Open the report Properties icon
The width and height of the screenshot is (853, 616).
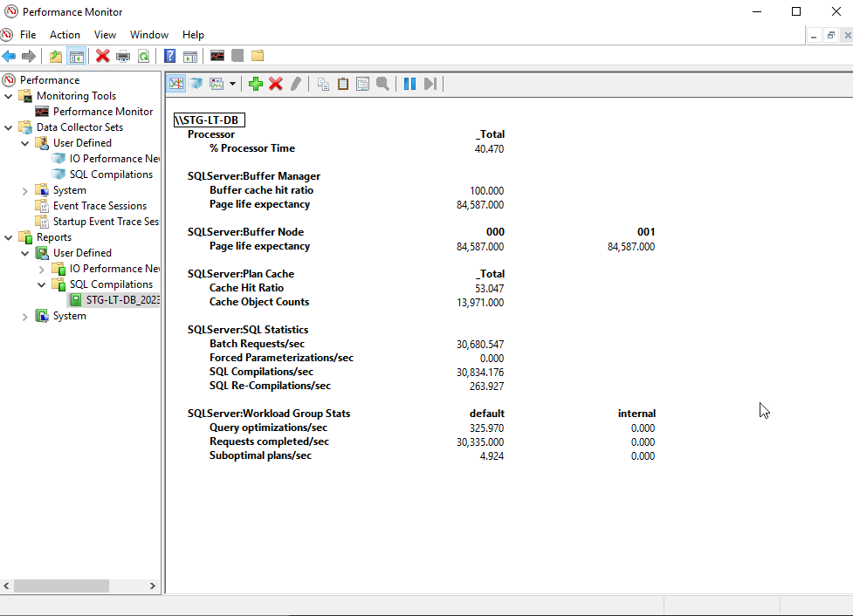pos(362,84)
